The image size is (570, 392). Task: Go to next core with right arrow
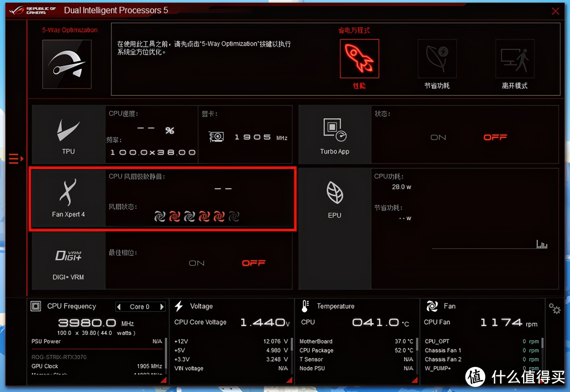click(162, 307)
